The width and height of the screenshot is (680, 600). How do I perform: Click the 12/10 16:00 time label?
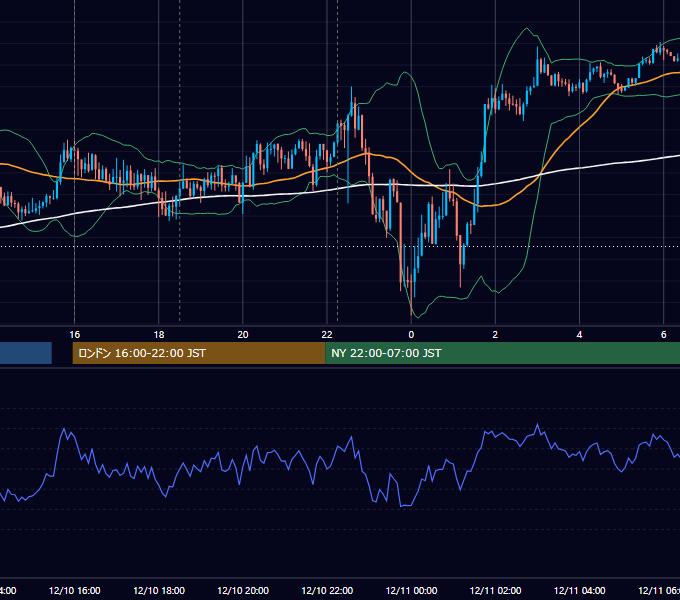(x=75, y=590)
